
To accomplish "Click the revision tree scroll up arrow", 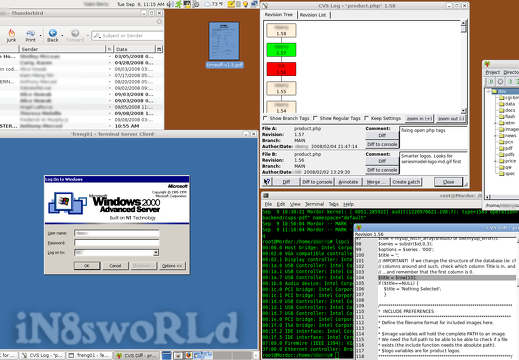I will pos(463,23).
